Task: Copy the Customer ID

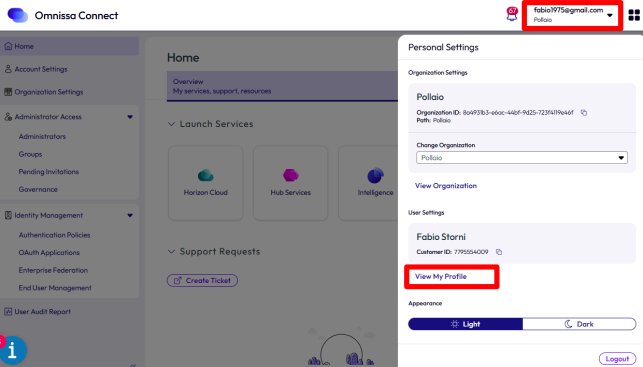Action: pyautogui.click(x=499, y=252)
